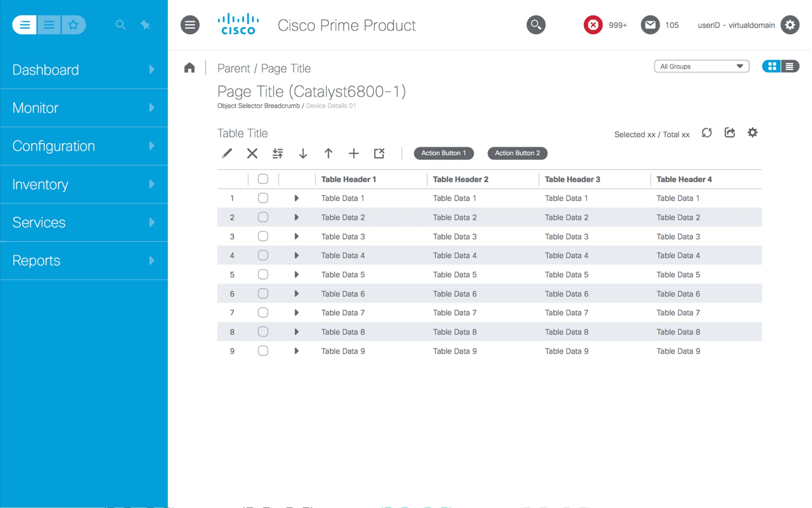Check the checkbox for row 5
The image size is (812, 508).
[263, 274]
